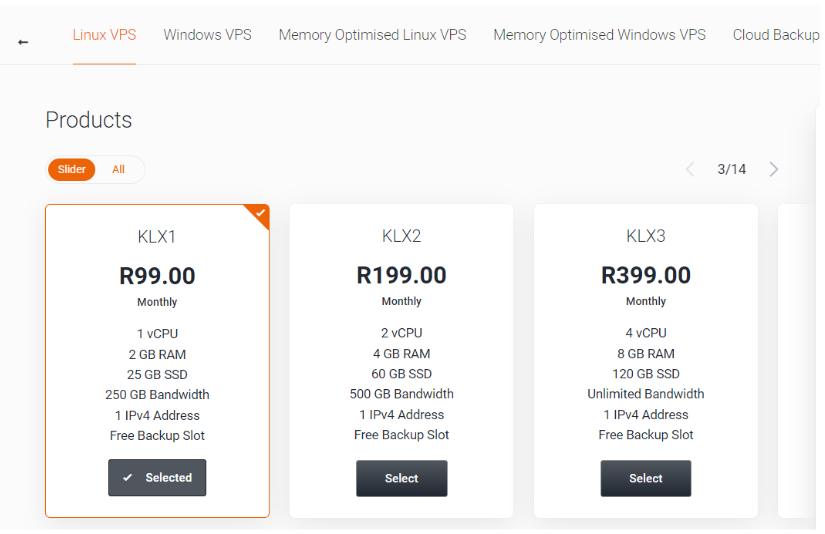
Task: Click the 3/14 page indicator
Action: [731, 169]
